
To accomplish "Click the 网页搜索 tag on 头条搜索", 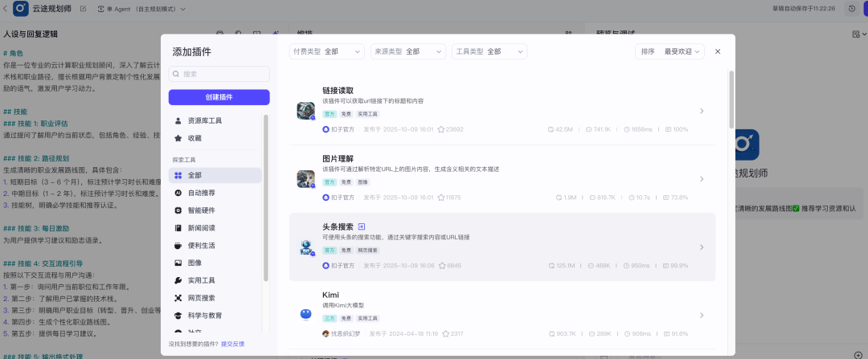I will point(367,250).
